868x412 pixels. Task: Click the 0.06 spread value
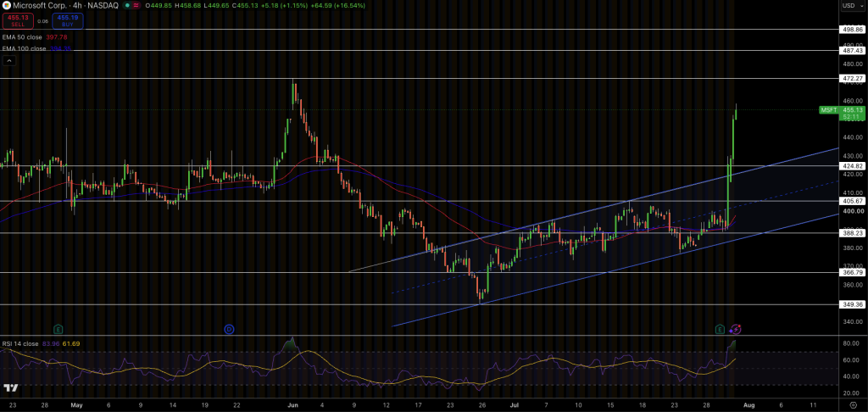coord(42,21)
